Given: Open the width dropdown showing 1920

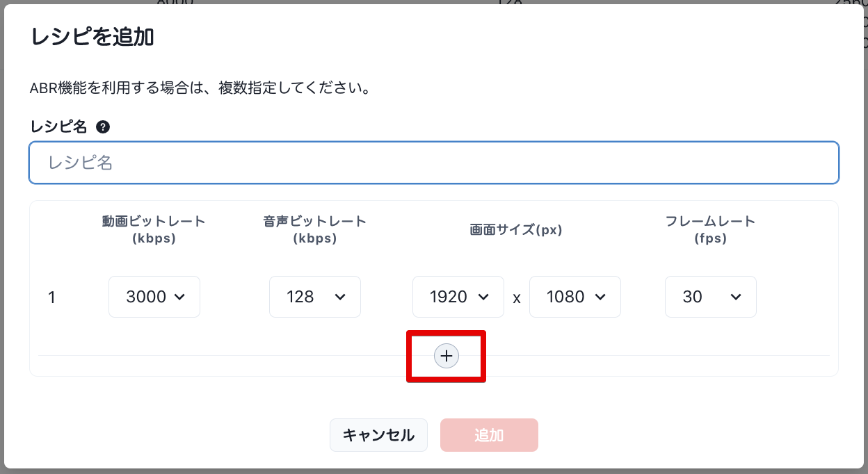Looking at the screenshot, I should 458,297.
